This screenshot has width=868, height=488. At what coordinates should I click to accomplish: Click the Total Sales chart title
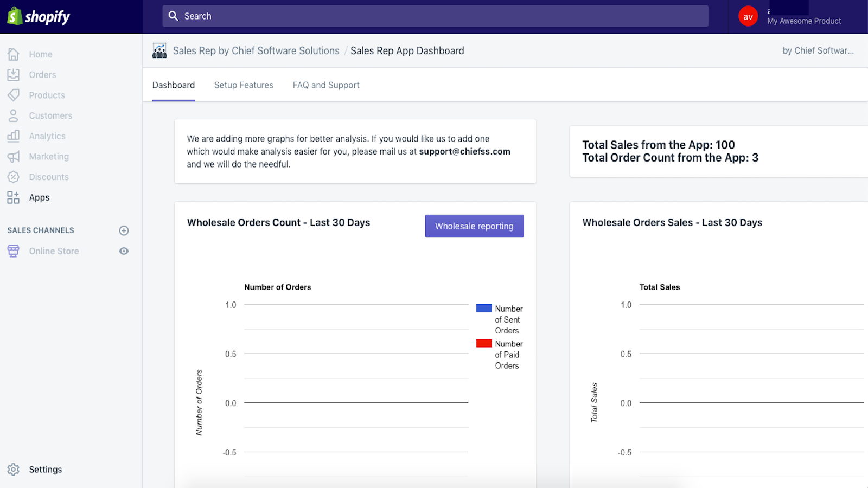(x=660, y=287)
